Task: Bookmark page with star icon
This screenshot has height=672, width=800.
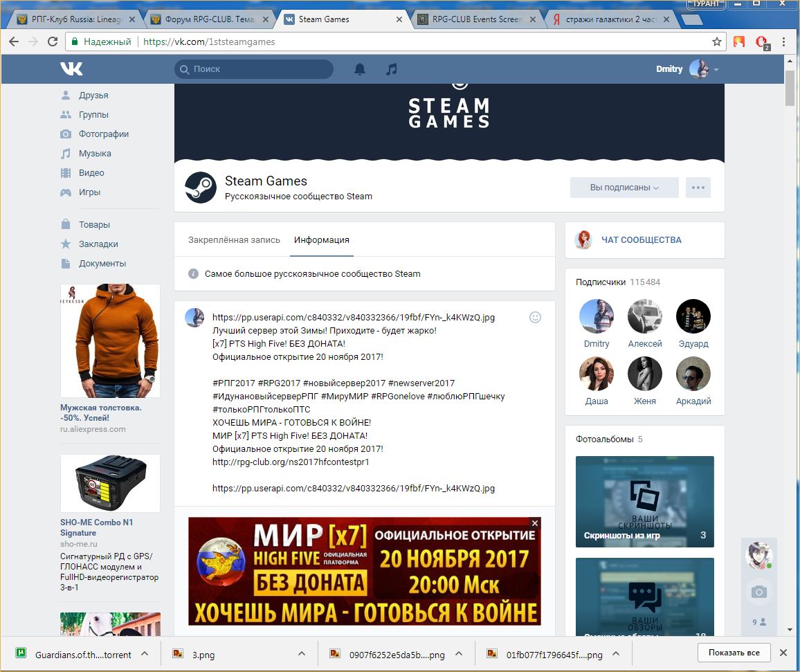Action: pyautogui.click(x=717, y=42)
